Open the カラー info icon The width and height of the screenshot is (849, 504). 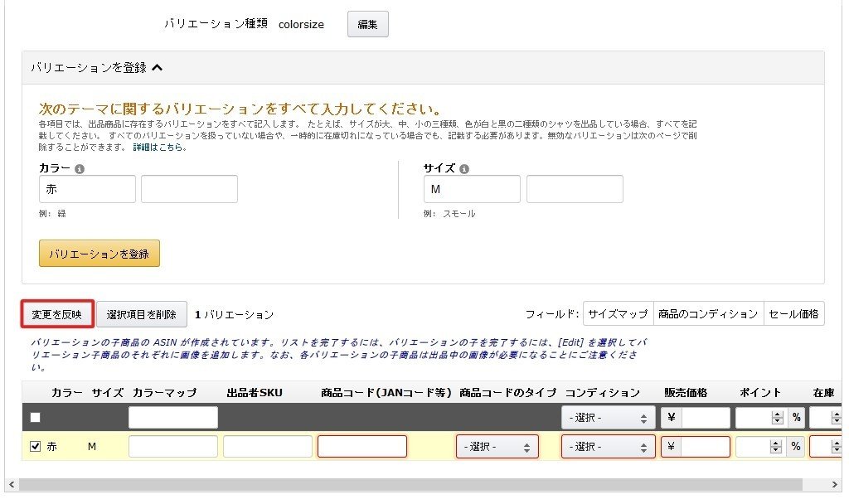pyautogui.click(x=80, y=169)
